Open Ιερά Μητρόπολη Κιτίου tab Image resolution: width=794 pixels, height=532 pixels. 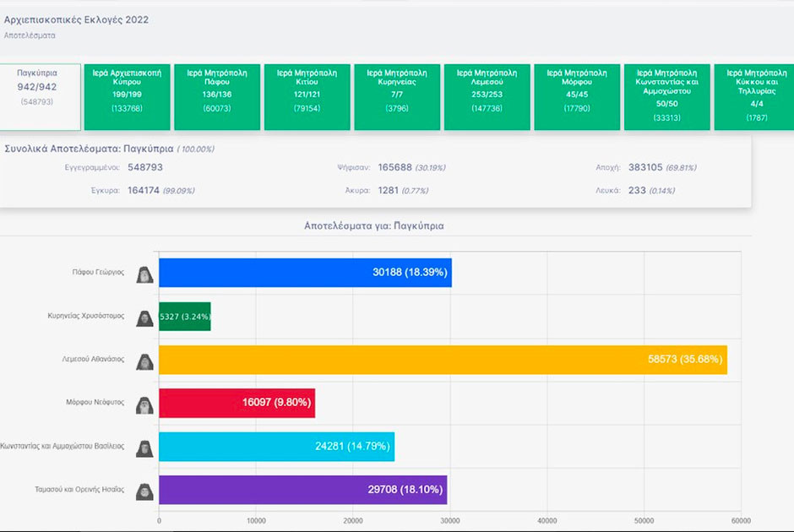tap(307, 96)
